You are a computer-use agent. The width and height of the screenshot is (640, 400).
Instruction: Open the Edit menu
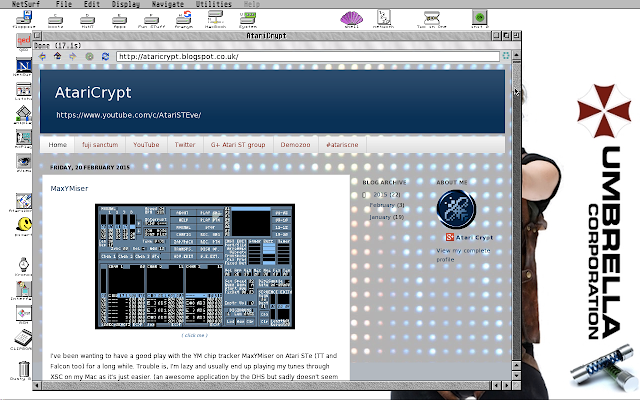(92, 4)
